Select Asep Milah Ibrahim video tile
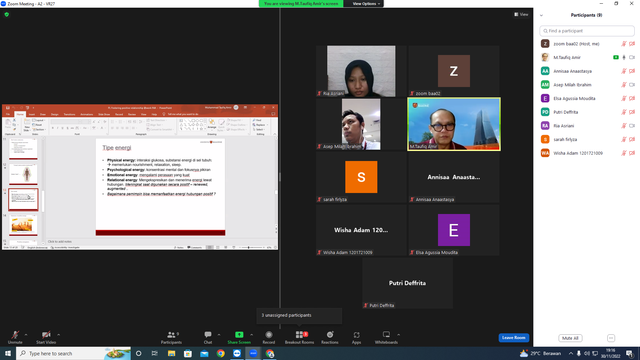This screenshot has width=640, height=360. [361, 124]
